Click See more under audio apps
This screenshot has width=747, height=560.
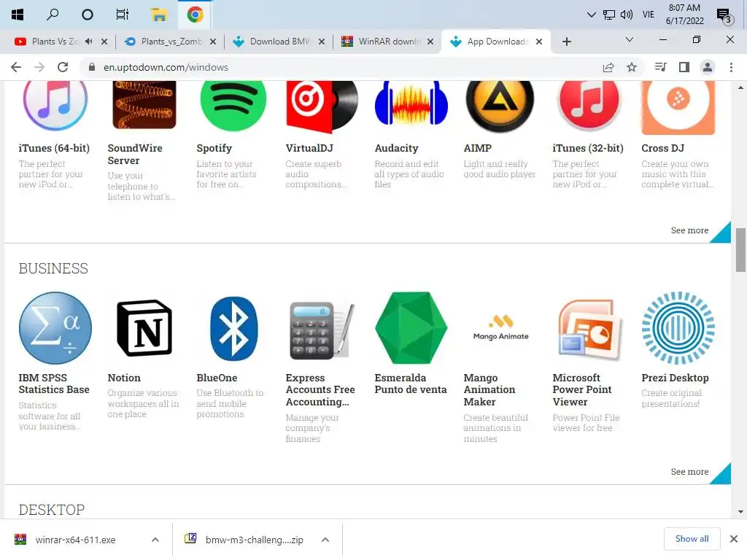[x=689, y=230]
